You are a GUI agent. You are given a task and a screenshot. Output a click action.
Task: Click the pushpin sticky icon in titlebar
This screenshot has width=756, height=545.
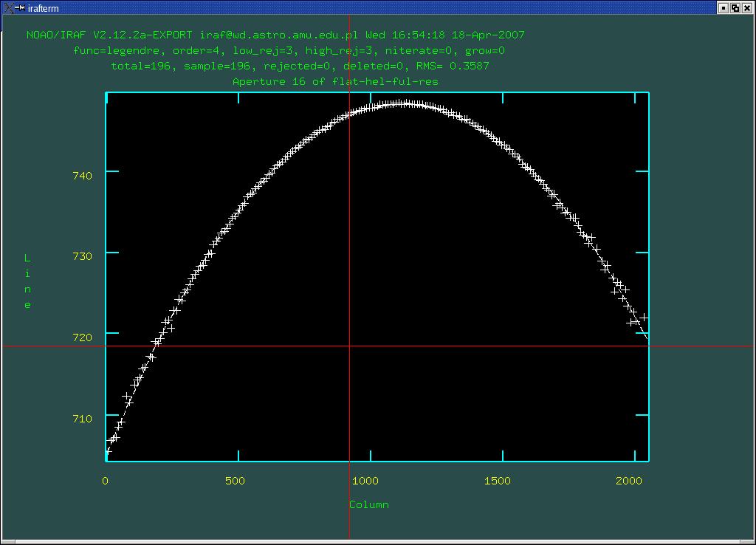pos(18,7)
